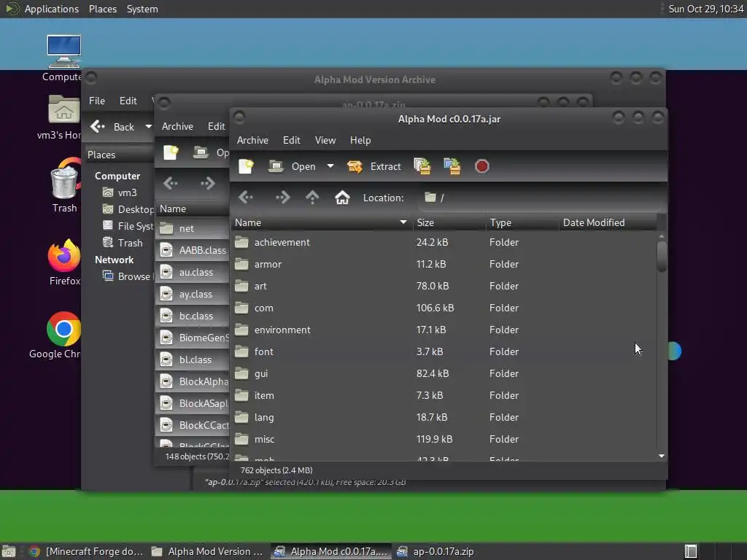
Task: Create new archive in zip window
Action: click(x=171, y=152)
